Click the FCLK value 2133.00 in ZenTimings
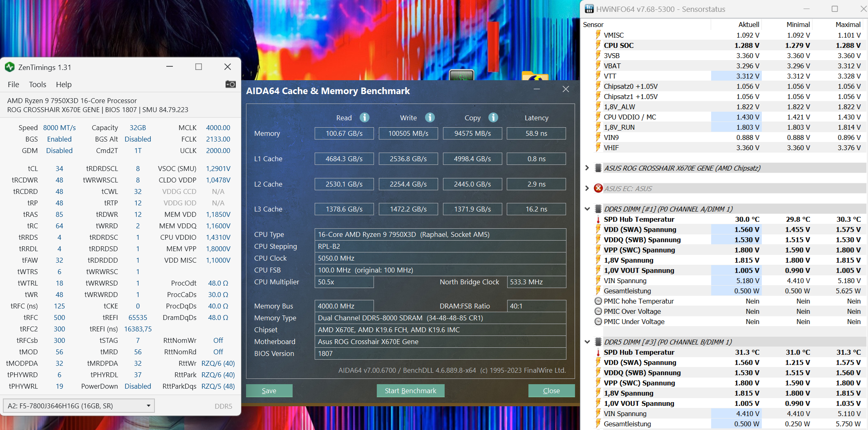The image size is (868, 430). click(x=218, y=139)
